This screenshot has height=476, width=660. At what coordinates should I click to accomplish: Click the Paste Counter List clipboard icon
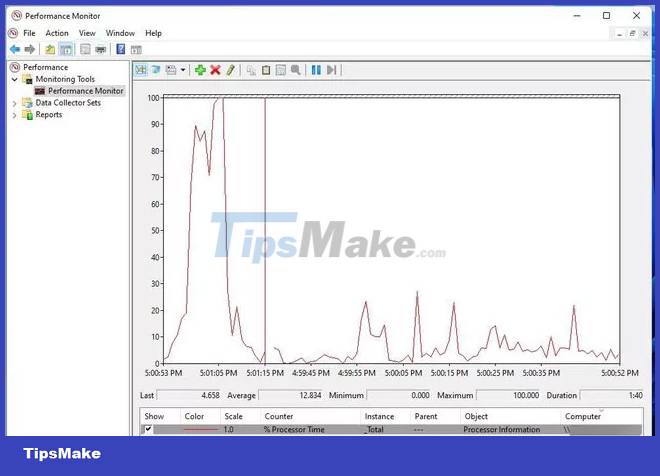(x=266, y=70)
